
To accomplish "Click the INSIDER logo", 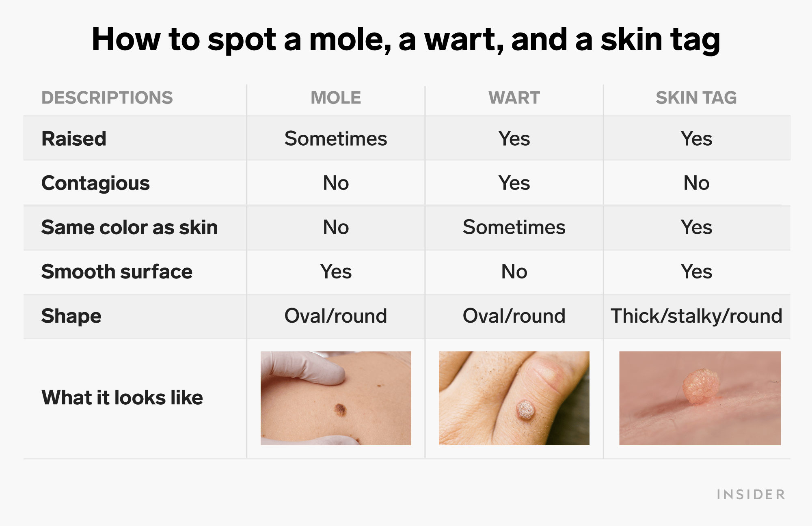I will (751, 494).
